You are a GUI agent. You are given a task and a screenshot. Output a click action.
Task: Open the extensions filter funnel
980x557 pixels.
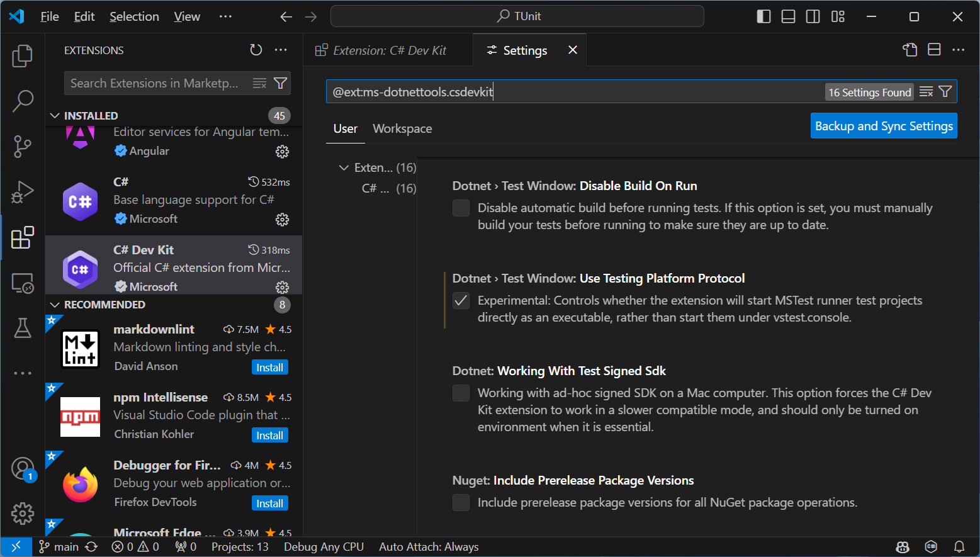[281, 82]
